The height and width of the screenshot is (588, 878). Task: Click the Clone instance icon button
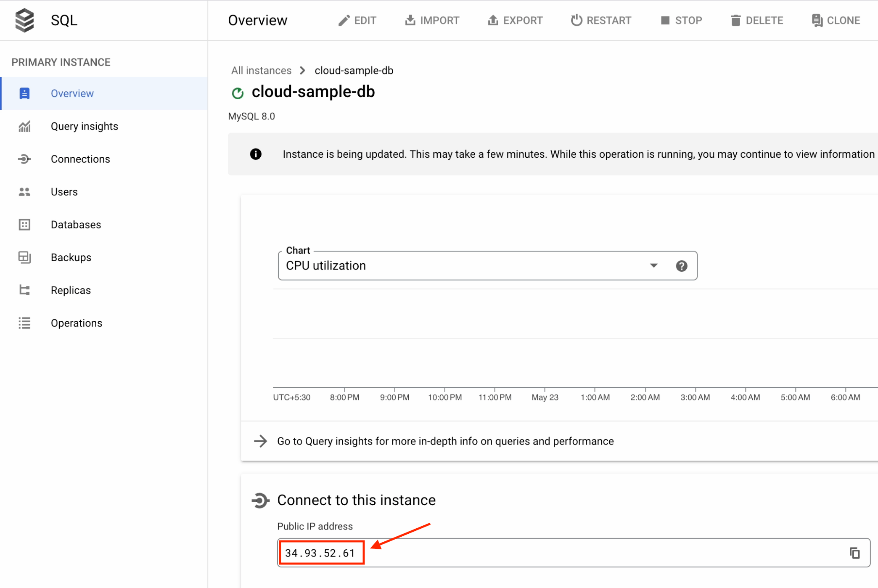tap(836, 20)
